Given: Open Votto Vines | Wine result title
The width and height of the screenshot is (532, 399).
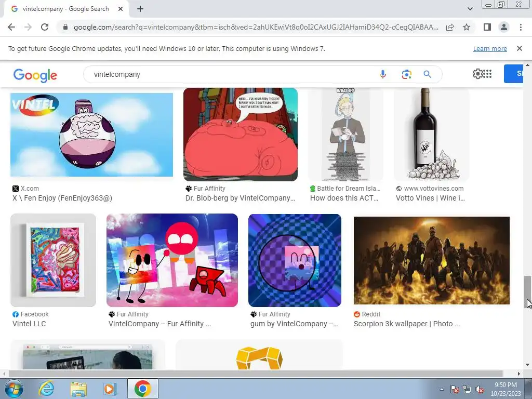Looking at the screenshot, I should click(430, 198).
